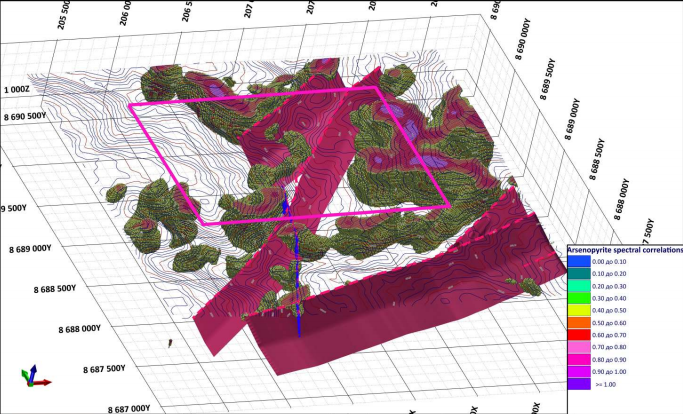
Task: Click the Arsenopyrite spectral correlations legend title
Action: (x=625, y=250)
